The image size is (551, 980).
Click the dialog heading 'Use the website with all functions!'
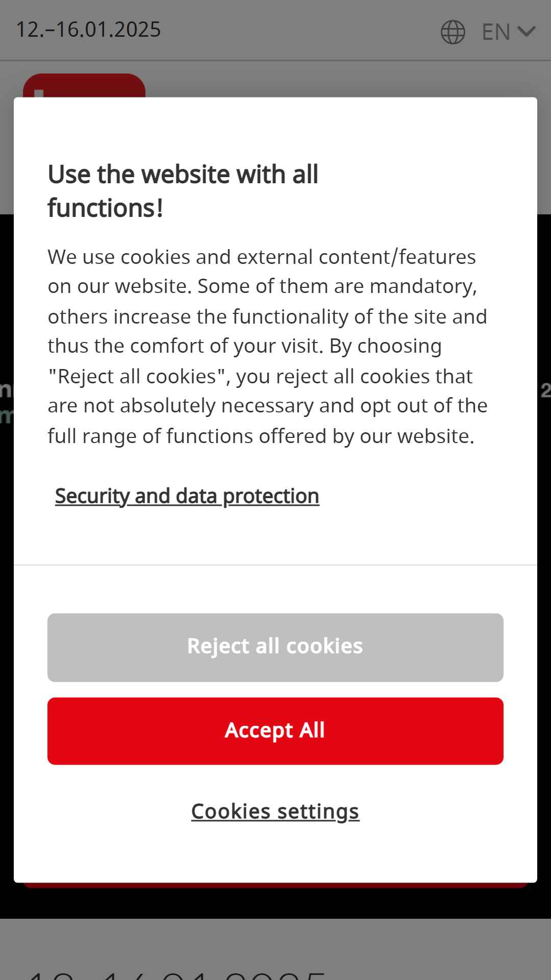[x=183, y=191]
